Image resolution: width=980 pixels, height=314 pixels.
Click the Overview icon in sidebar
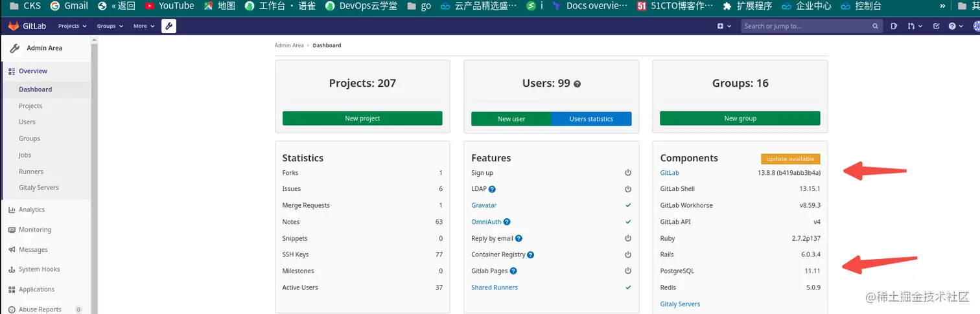(12, 71)
